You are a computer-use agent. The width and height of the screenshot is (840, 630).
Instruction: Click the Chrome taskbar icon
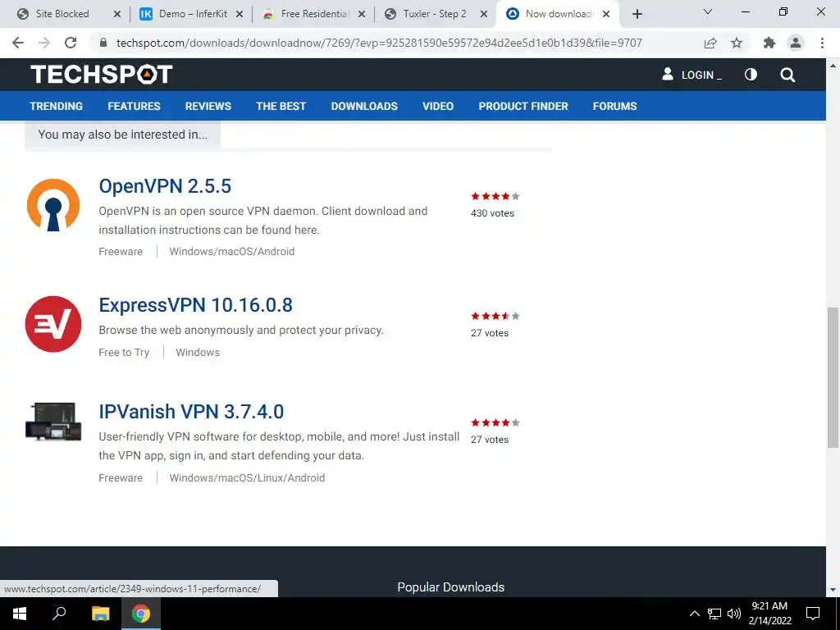click(x=141, y=614)
